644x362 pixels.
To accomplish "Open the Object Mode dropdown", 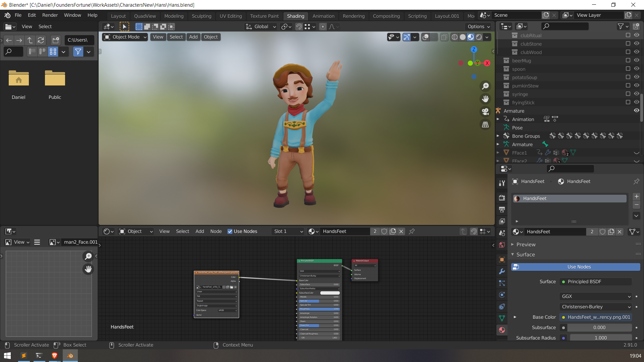I will point(125,37).
